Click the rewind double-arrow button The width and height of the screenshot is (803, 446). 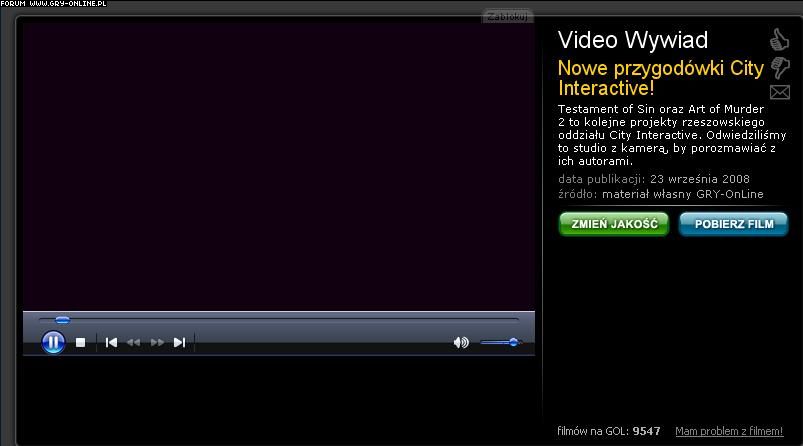click(133, 342)
